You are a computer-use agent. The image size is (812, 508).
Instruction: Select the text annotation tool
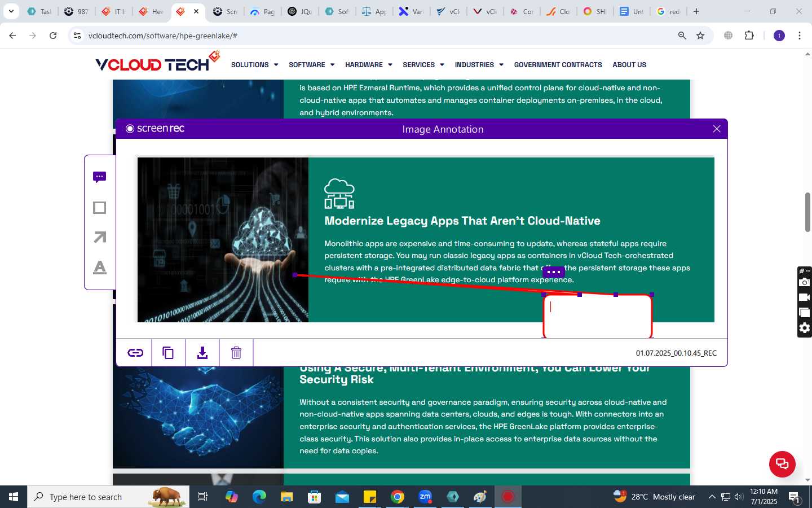click(99, 267)
